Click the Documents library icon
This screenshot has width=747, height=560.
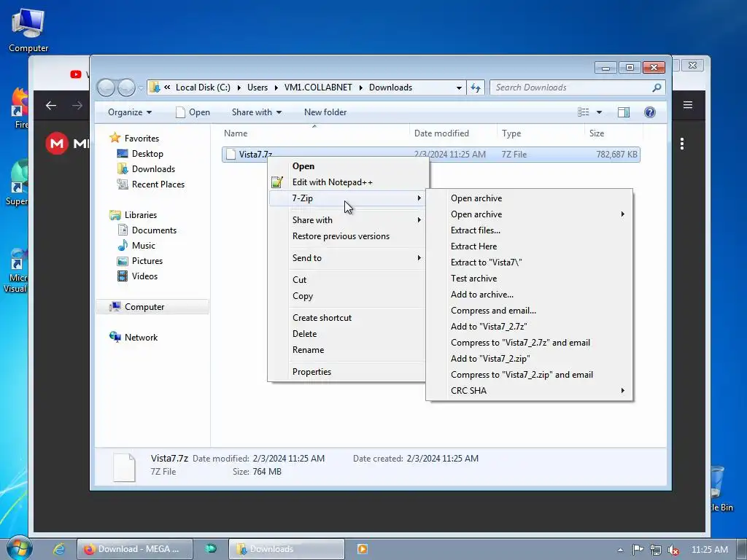tap(123, 230)
